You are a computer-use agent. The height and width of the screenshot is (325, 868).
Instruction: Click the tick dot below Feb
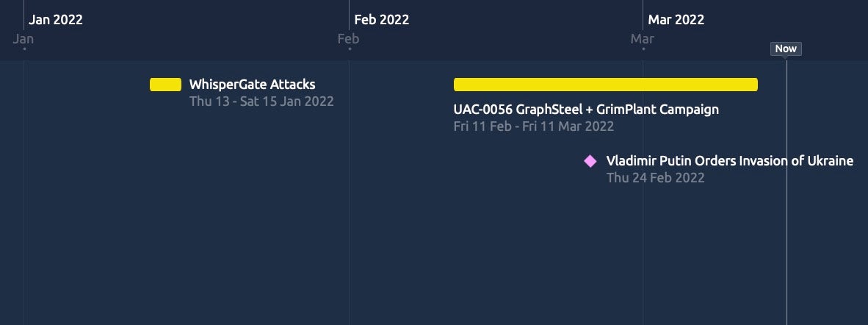pyautogui.click(x=350, y=49)
